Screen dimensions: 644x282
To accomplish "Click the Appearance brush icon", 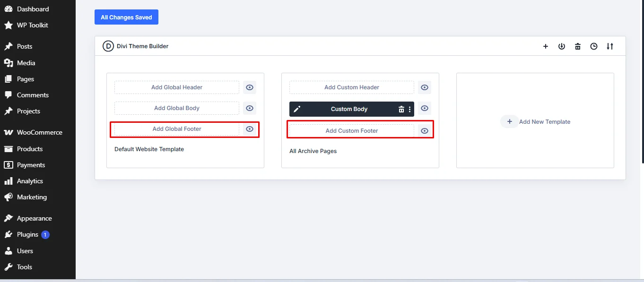I will (8, 218).
